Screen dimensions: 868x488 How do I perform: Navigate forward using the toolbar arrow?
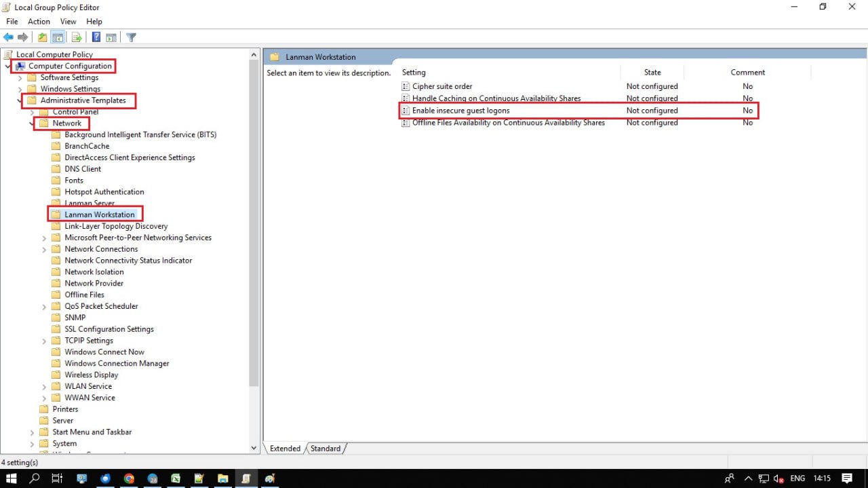pyautogui.click(x=22, y=37)
